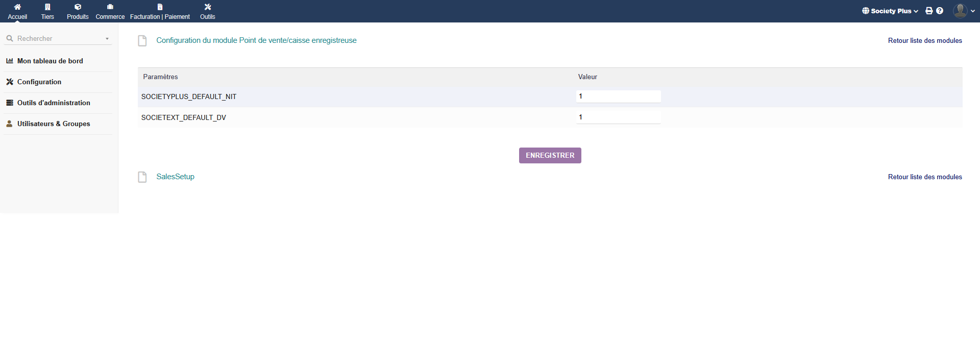Go to Mon tableau de bord
The width and height of the screenshot is (980, 363).
[x=50, y=61]
